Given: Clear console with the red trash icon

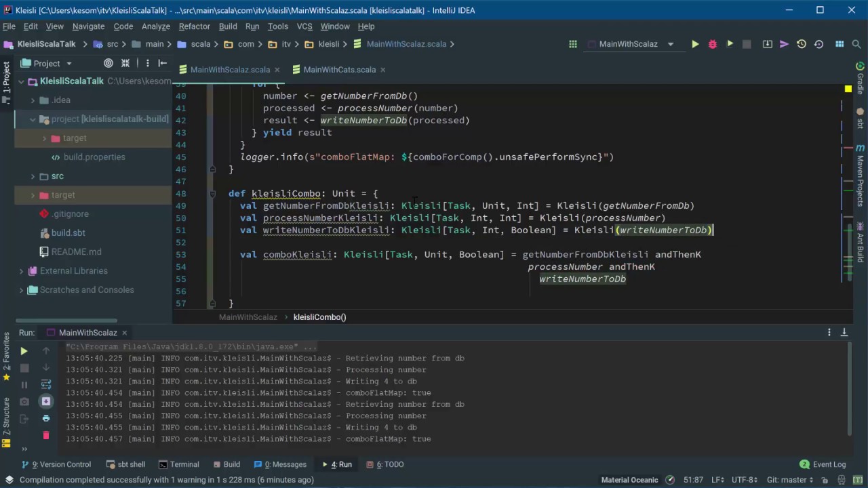Looking at the screenshot, I should point(46,435).
